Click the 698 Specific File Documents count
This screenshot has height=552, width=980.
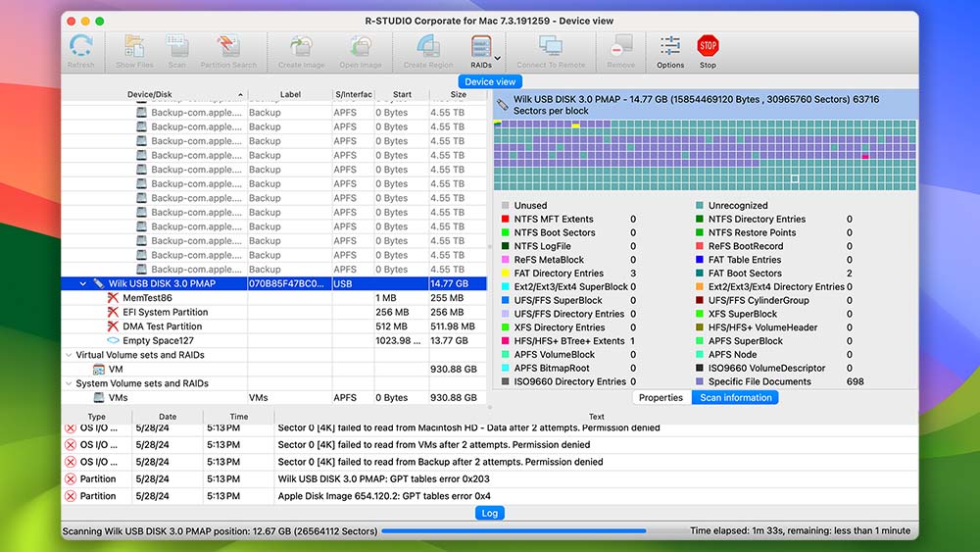(x=855, y=382)
